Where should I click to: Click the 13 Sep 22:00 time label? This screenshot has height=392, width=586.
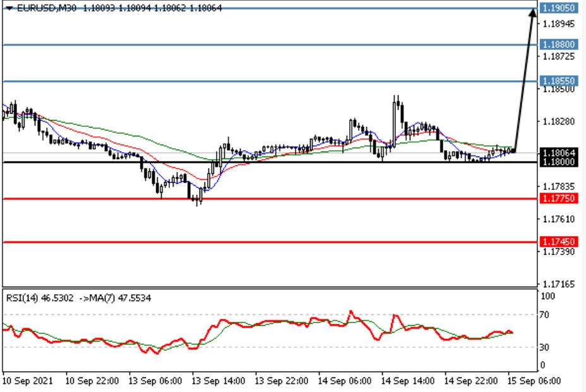(282, 381)
